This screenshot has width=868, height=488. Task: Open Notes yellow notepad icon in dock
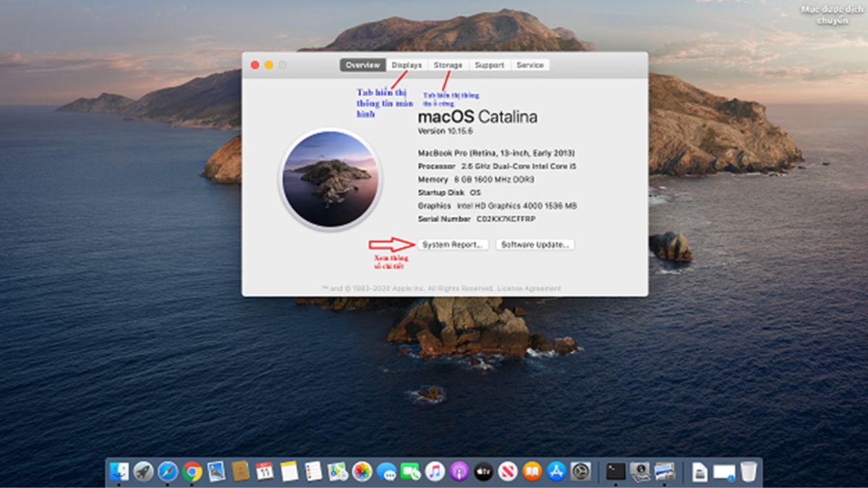(x=289, y=472)
